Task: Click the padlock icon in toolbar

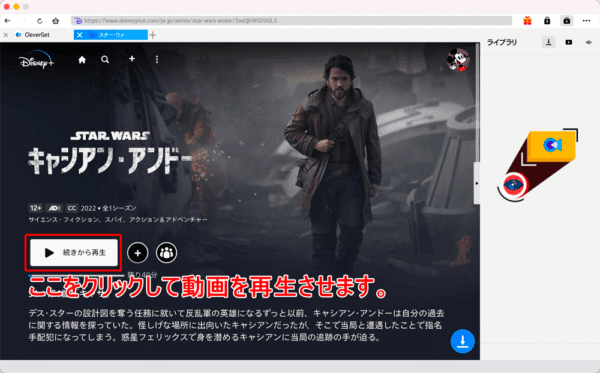Action: pos(547,21)
